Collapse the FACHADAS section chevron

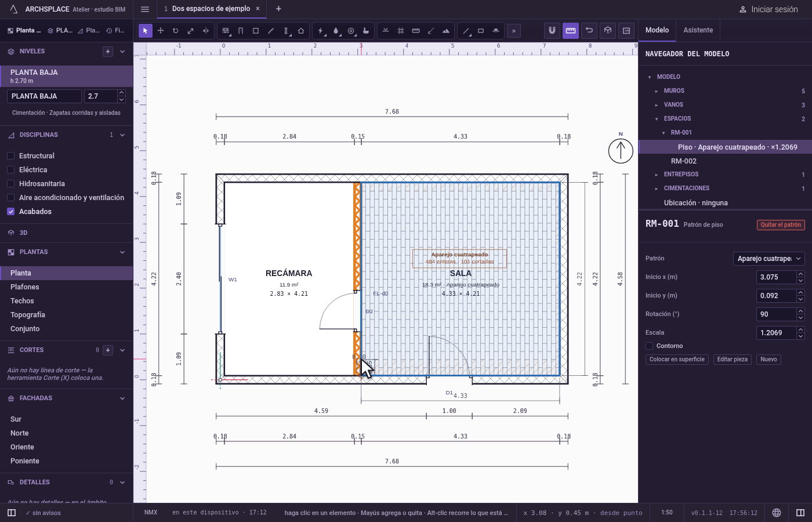pyautogui.click(x=122, y=398)
